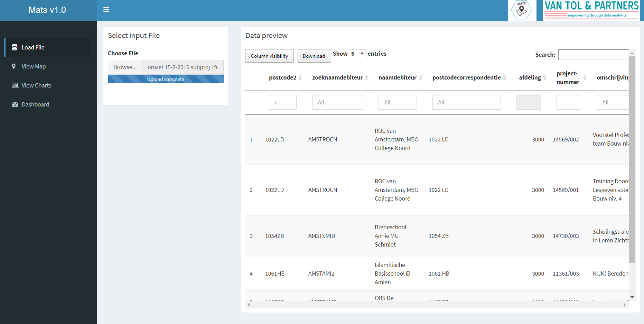Screen dimensions: 644x324
Task: Click the afdeling range filter box
Action: click(x=529, y=102)
